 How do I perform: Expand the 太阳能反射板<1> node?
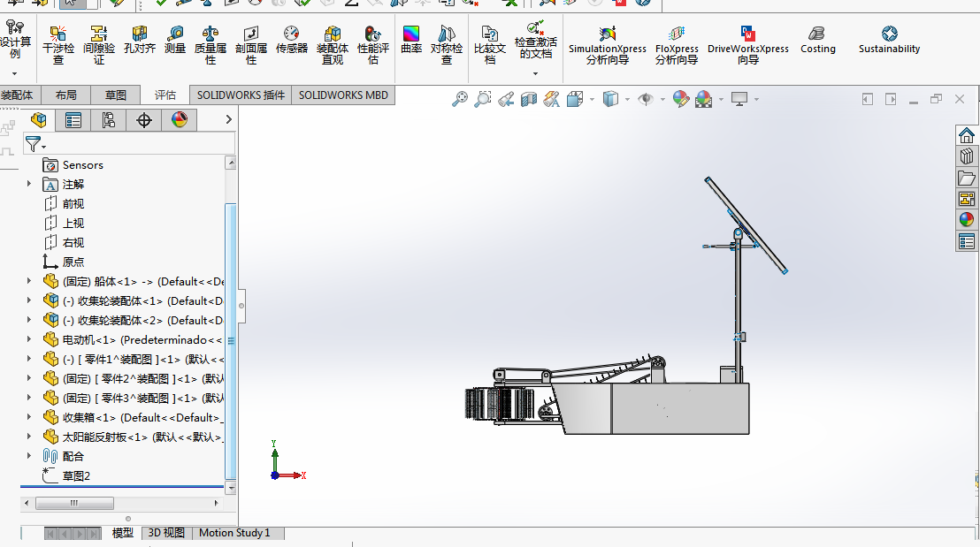click(x=29, y=436)
